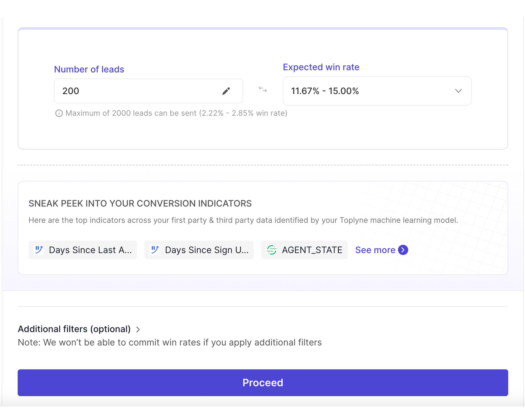Click the Amplitude icon on Days Since Sign U chip

(x=155, y=250)
